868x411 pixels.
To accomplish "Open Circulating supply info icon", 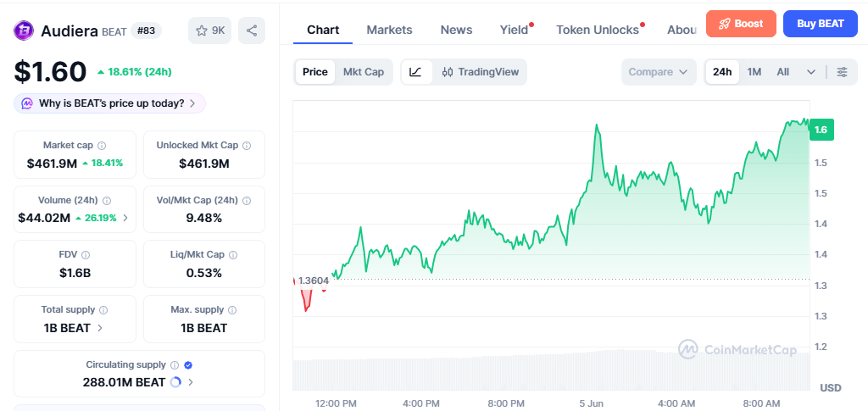I will (x=175, y=365).
